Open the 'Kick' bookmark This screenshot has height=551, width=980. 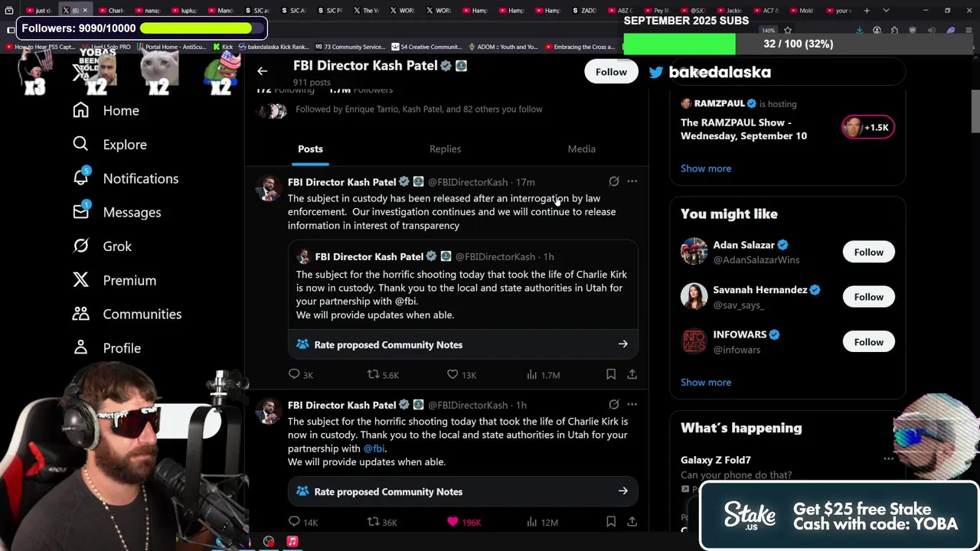223,47
